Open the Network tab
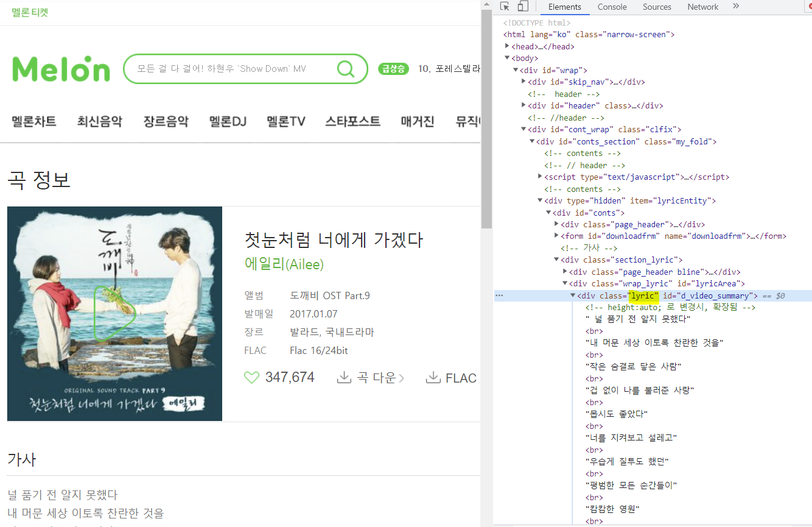 703,7
